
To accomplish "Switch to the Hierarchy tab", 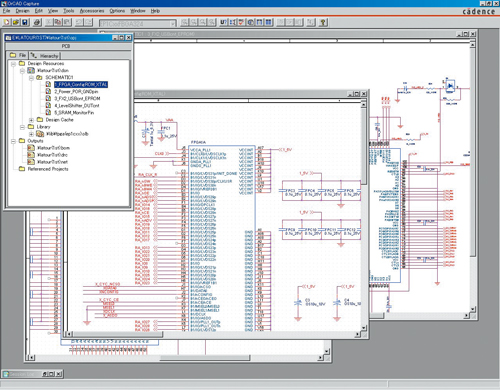I will click(x=45, y=56).
